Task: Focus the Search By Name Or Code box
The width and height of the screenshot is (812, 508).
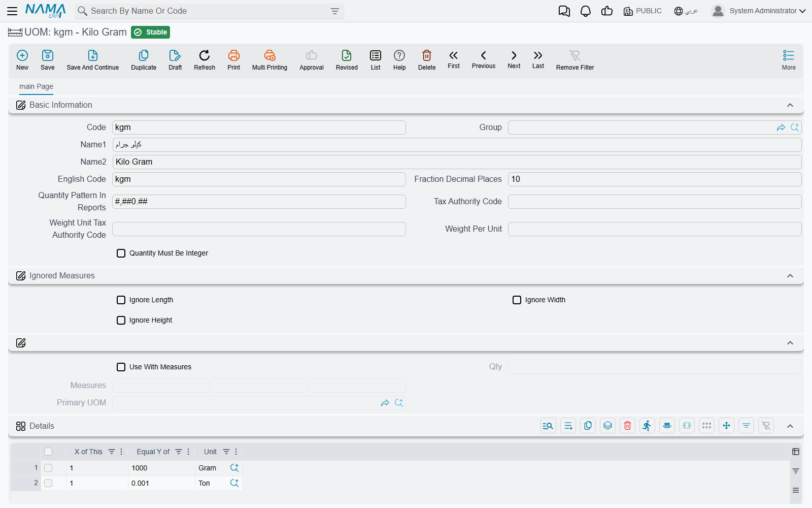Action: (x=209, y=11)
